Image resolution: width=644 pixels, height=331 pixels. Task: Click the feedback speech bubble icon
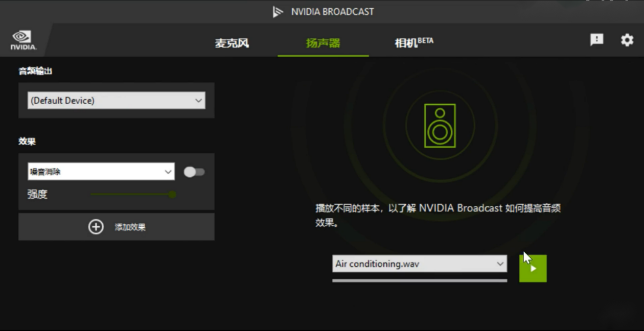pyautogui.click(x=597, y=40)
